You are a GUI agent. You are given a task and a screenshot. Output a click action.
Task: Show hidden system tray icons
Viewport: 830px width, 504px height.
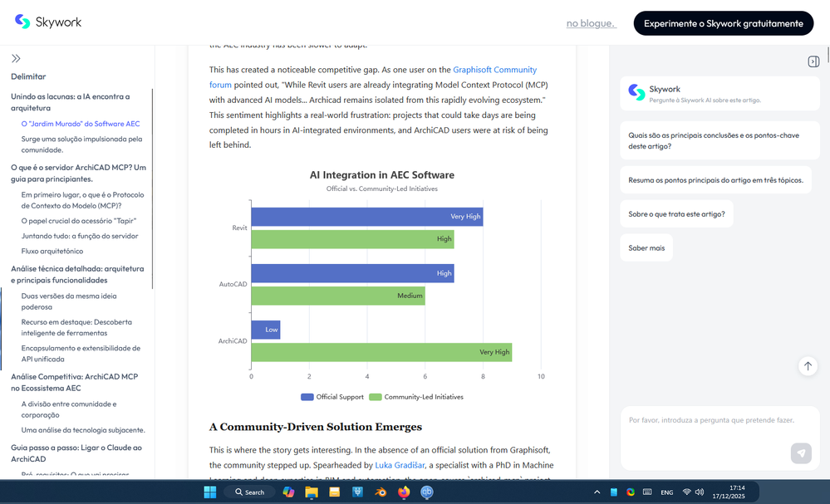click(x=597, y=492)
